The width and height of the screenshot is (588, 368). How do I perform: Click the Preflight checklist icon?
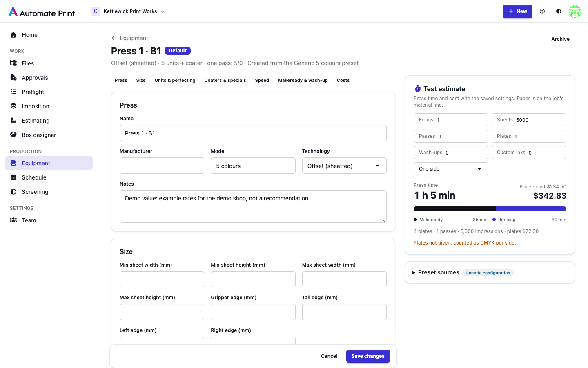[x=13, y=92]
